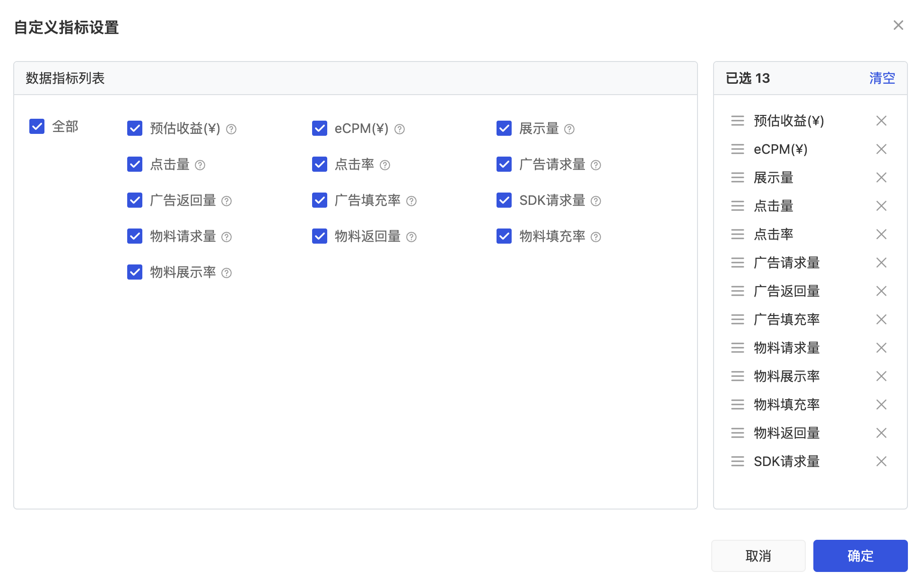Click help icon next to SDK请求量 checkbox
The height and width of the screenshot is (580, 924).
pos(596,201)
